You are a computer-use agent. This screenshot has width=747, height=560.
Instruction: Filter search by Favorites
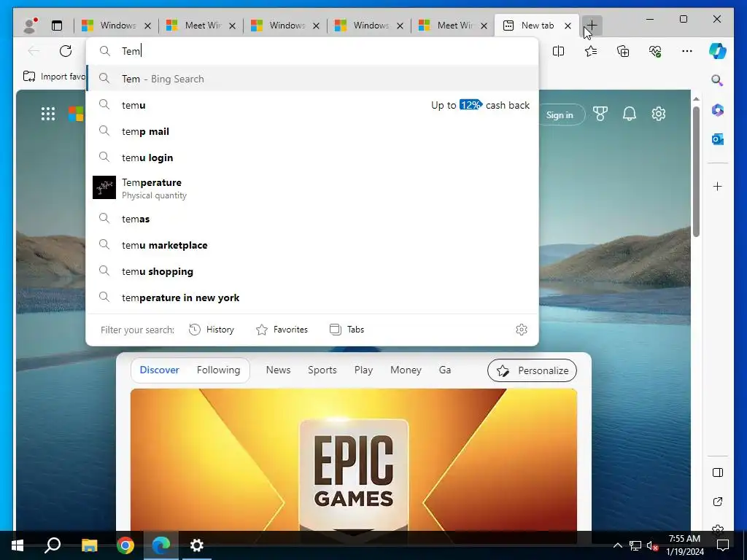click(x=282, y=330)
